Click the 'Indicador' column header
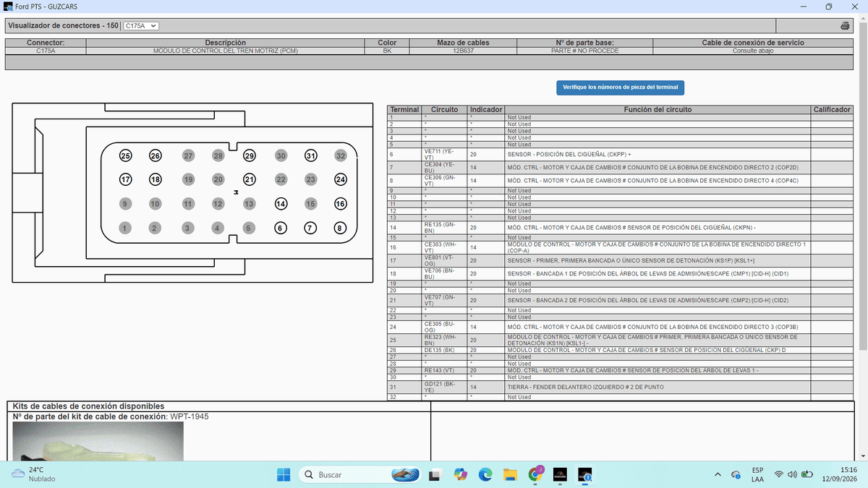Screen dimensions: 868x488 coord(486,110)
